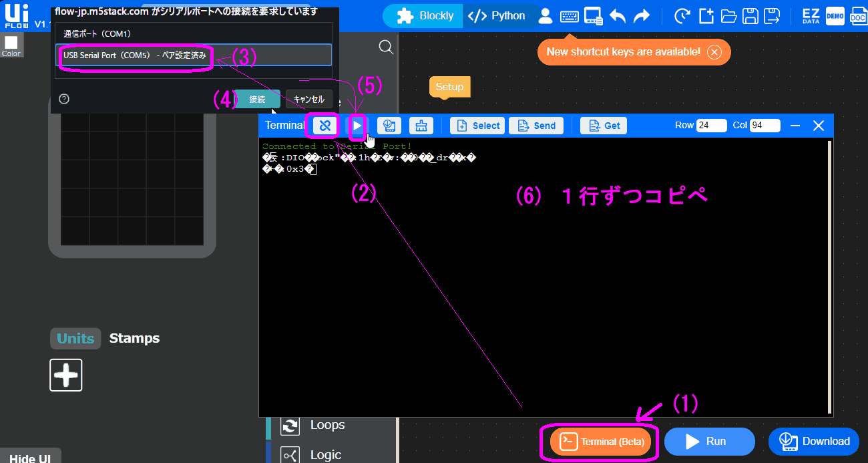This screenshot has width=868, height=463.
Task: Download the program to the device
Action: pos(814,441)
